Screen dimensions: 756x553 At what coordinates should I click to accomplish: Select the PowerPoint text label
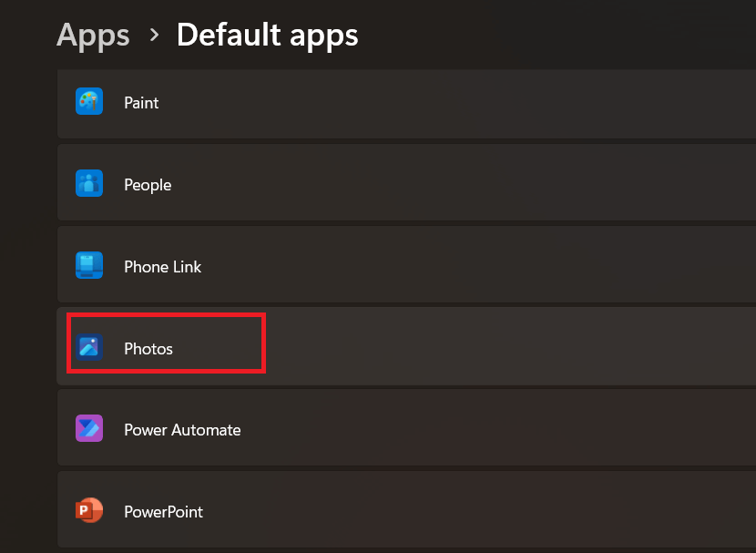(x=163, y=512)
